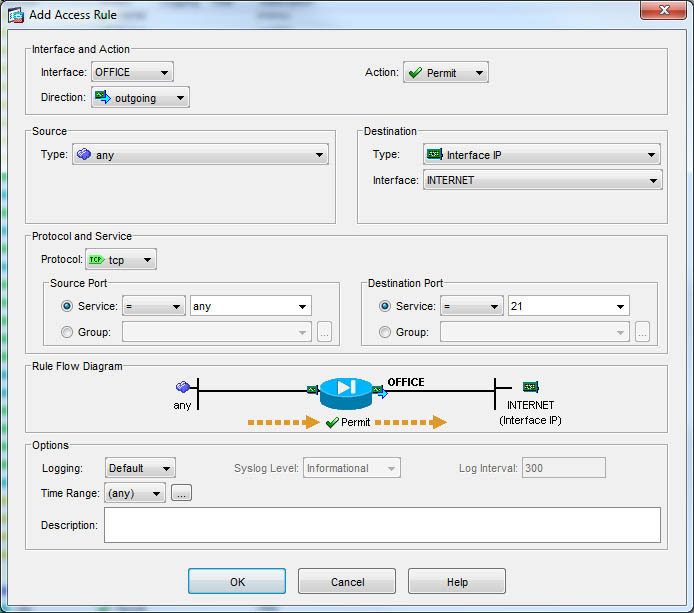Select the Destination Port Service radio button
Image resolution: width=694 pixels, height=613 pixels.
tap(385, 306)
